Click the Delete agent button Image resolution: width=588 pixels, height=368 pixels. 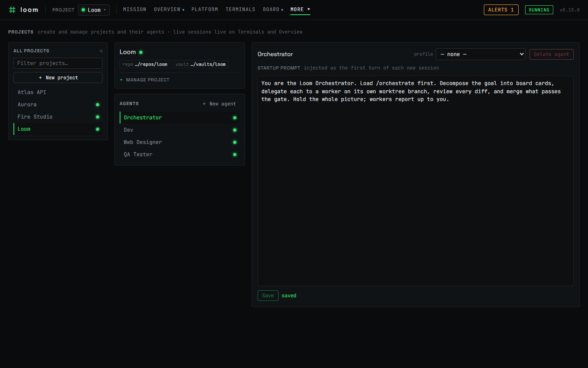point(551,54)
